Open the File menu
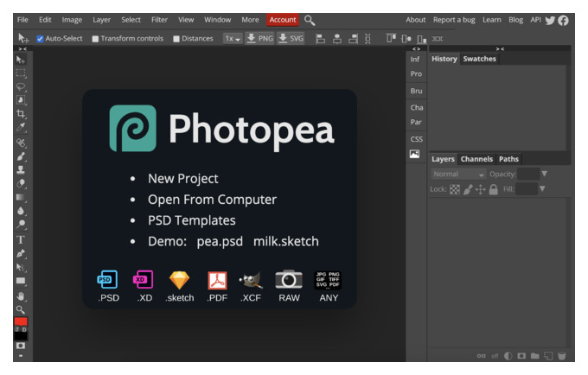This screenshot has height=375, width=588. point(22,20)
